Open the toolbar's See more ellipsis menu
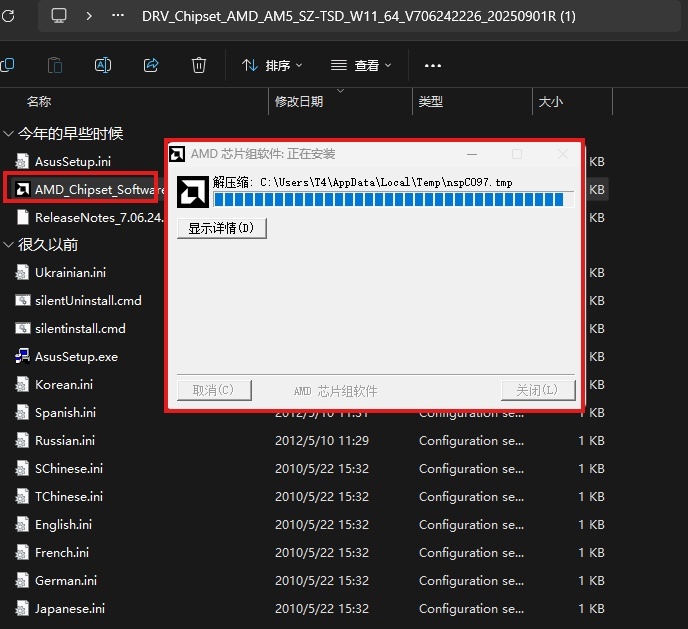This screenshot has height=629, width=688. [433, 65]
